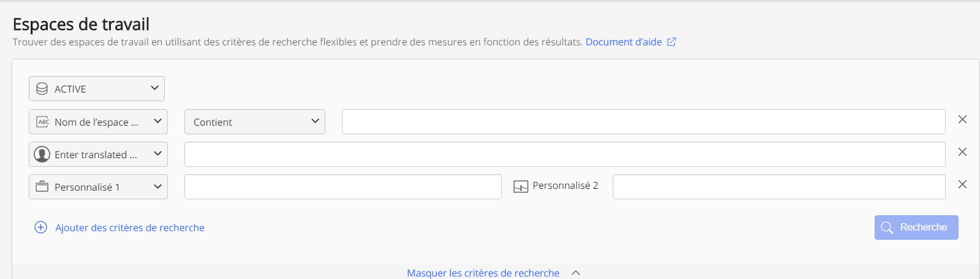The image size is (980, 279).
Task: Open the Document d'aide link
Action: click(x=623, y=42)
